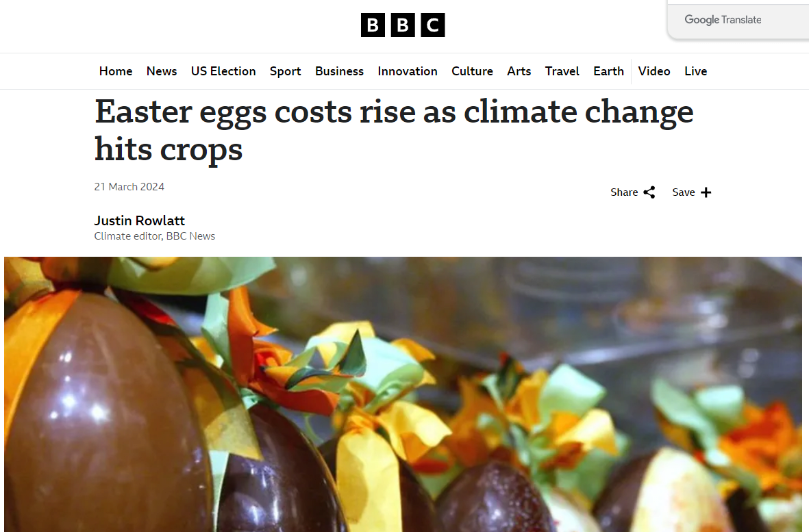Click the plus icon next to Save
This screenshot has height=532, width=809.
pos(706,192)
